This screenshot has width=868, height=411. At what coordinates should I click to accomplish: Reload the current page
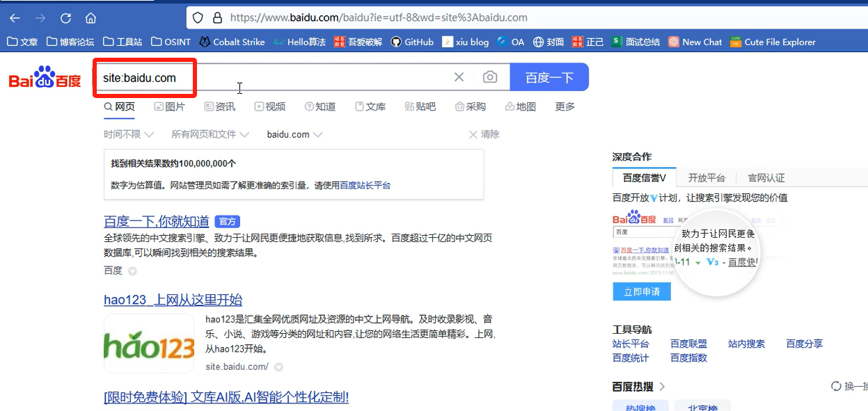(65, 18)
